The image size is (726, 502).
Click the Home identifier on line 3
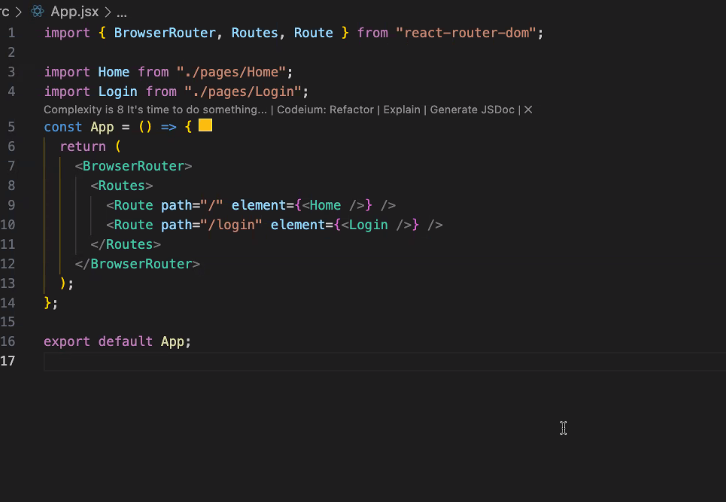(x=113, y=72)
